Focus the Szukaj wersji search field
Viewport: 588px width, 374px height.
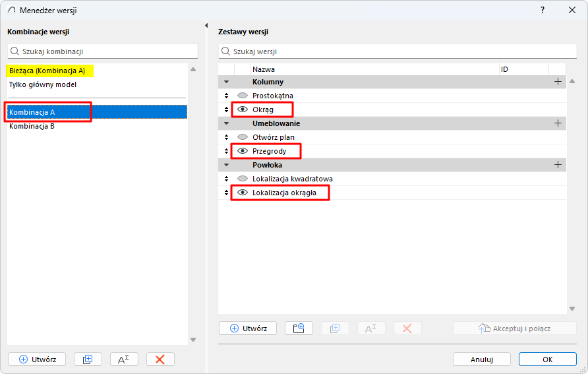pyautogui.click(x=397, y=51)
